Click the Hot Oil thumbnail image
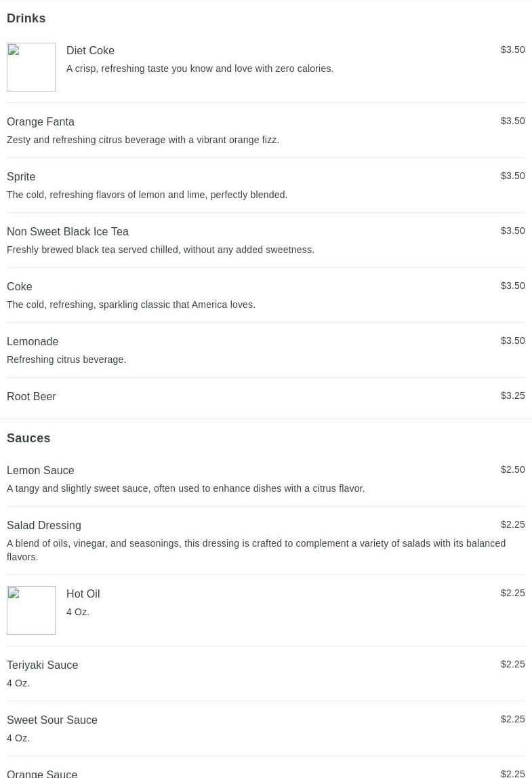 pyautogui.click(x=31, y=610)
